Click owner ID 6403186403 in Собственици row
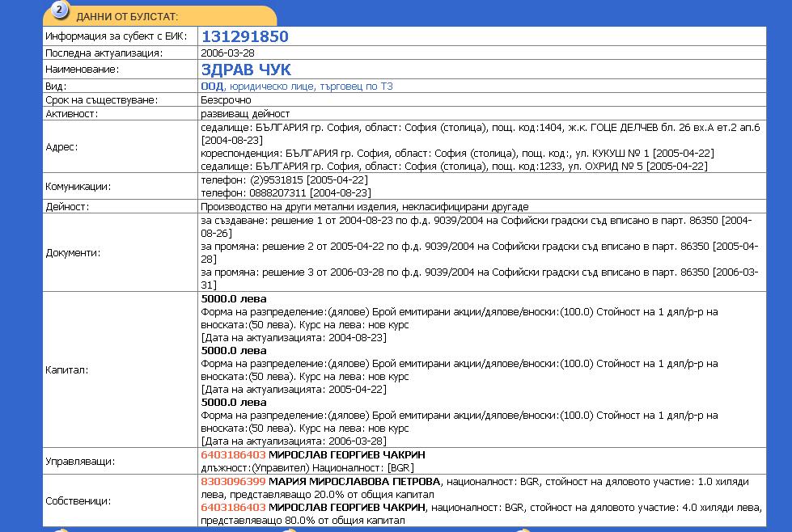Viewport: 792px width, 532px height. pyautogui.click(x=233, y=507)
